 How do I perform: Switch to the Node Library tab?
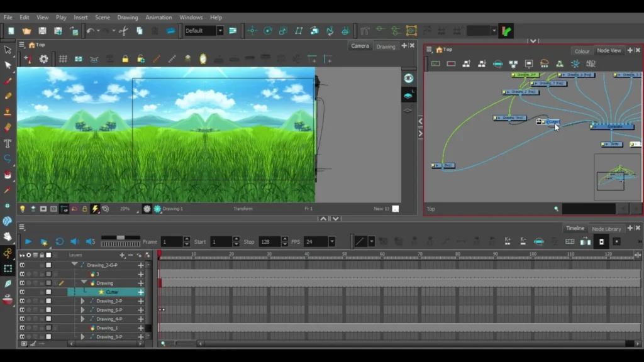606,229
